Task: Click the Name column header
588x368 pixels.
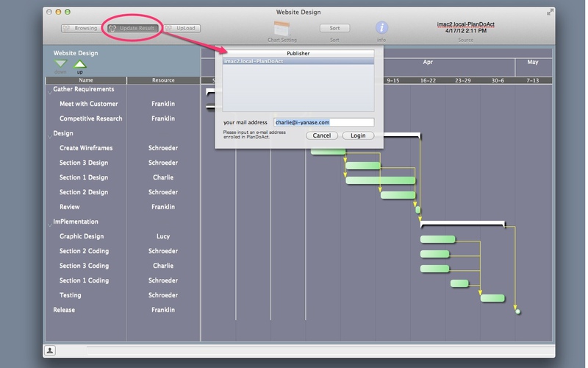Action: point(86,80)
